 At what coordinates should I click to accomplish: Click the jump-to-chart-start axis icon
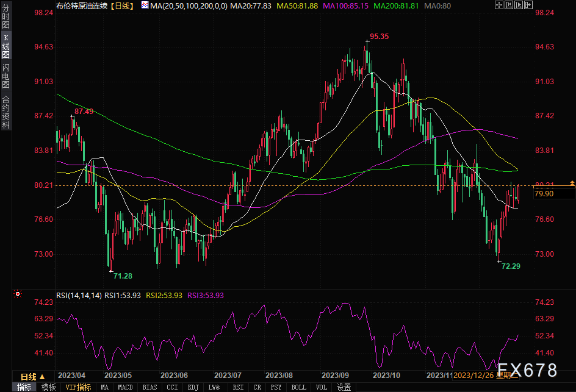(x=509, y=5)
